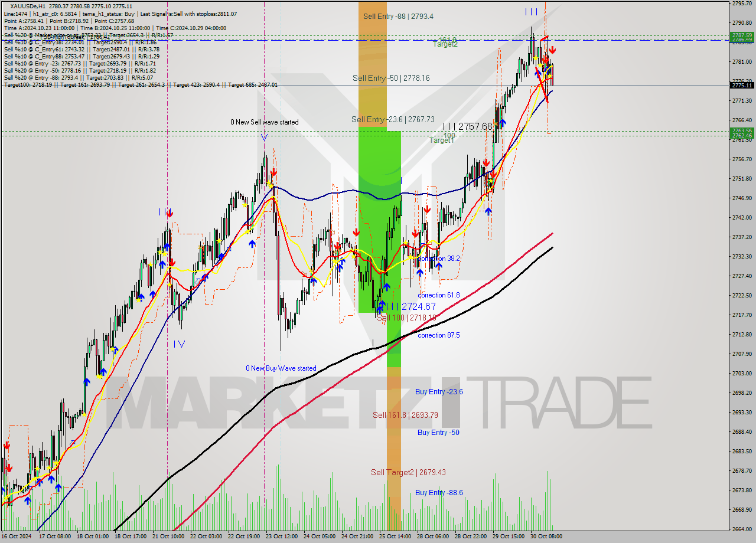Click the '28 Oct 22:00' time label
756x543 pixels.
coord(470,537)
